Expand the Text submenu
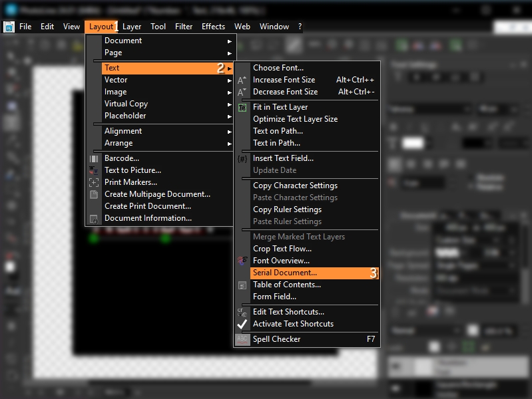Viewport: 532px width, 399px height. coord(166,68)
